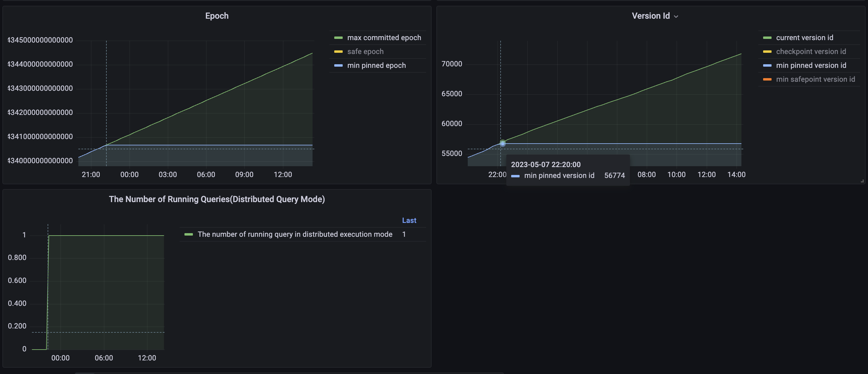This screenshot has width=868, height=374.
Task: Click the orange swatch beside "min safepoint version id"
Action: pos(767,79)
